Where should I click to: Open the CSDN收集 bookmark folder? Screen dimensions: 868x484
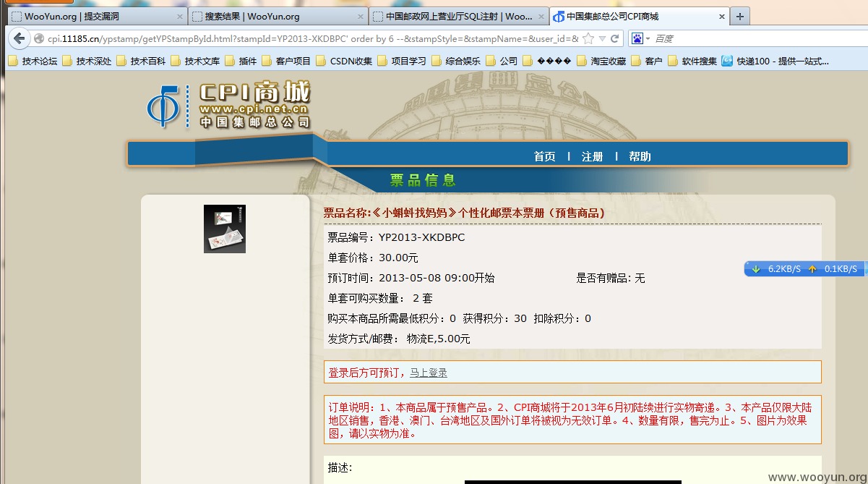(344, 61)
